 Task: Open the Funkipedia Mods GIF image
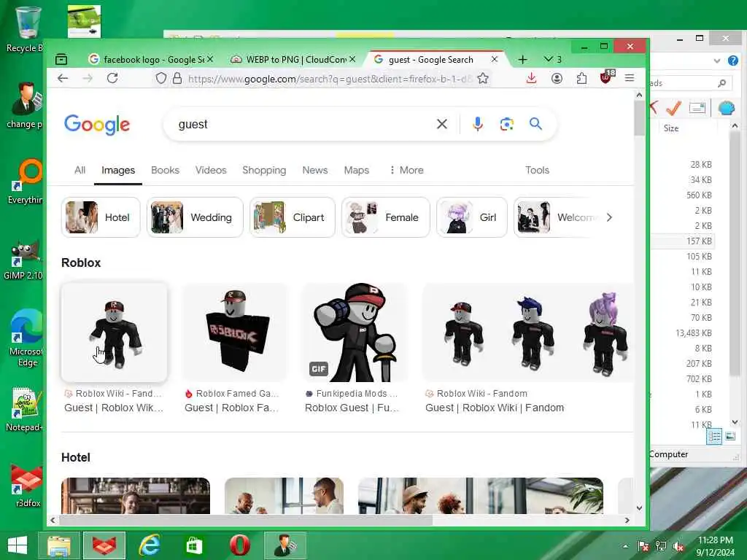(x=355, y=332)
